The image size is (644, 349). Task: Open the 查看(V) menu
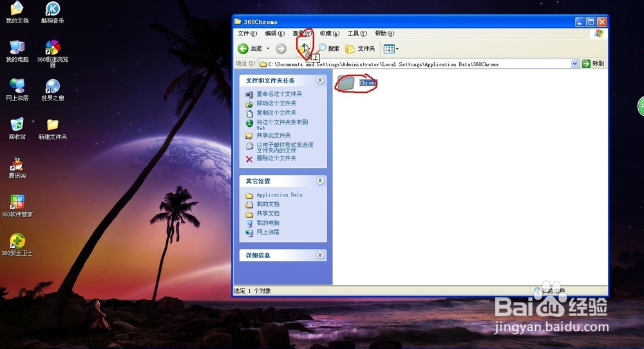click(x=302, y=33)
